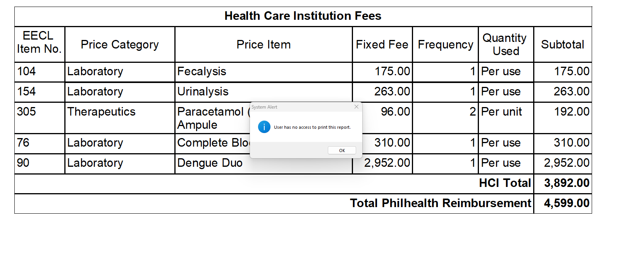Viewport: 644px width, 268px height.
Task: Click the Subtotal column header
Action: 563,44
